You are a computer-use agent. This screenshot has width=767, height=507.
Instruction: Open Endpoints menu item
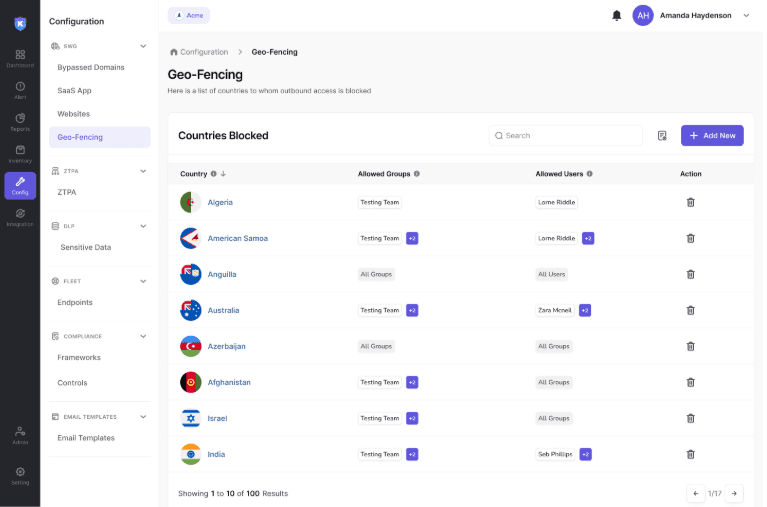coord(75,302)
